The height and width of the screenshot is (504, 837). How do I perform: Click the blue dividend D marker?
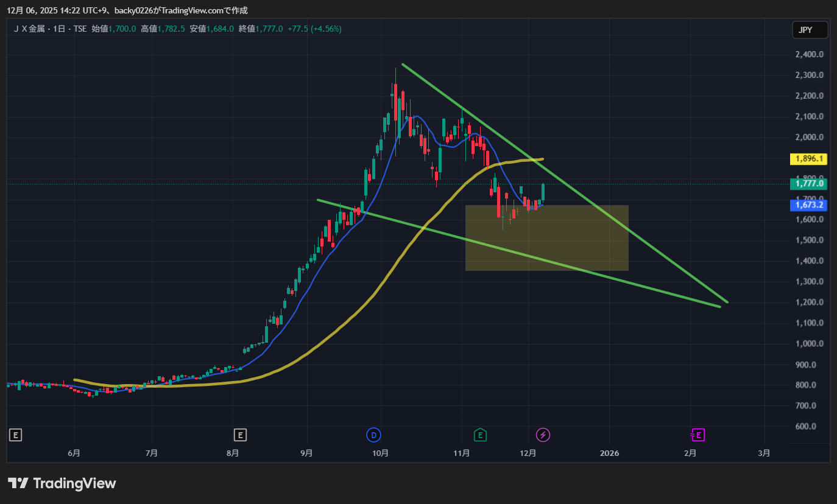point(373,435)
